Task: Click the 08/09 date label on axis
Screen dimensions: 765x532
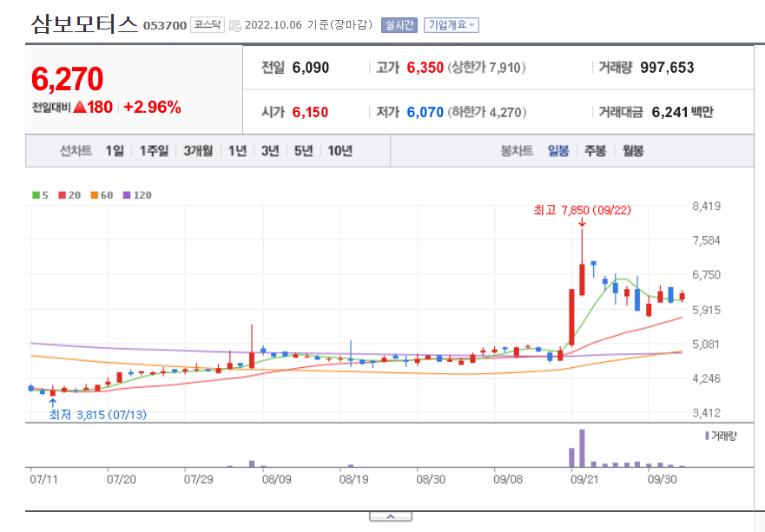Action: point(277,480)
